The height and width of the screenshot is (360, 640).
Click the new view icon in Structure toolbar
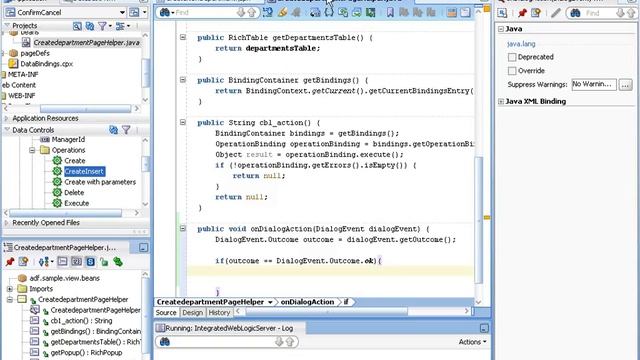pos(23,262)
